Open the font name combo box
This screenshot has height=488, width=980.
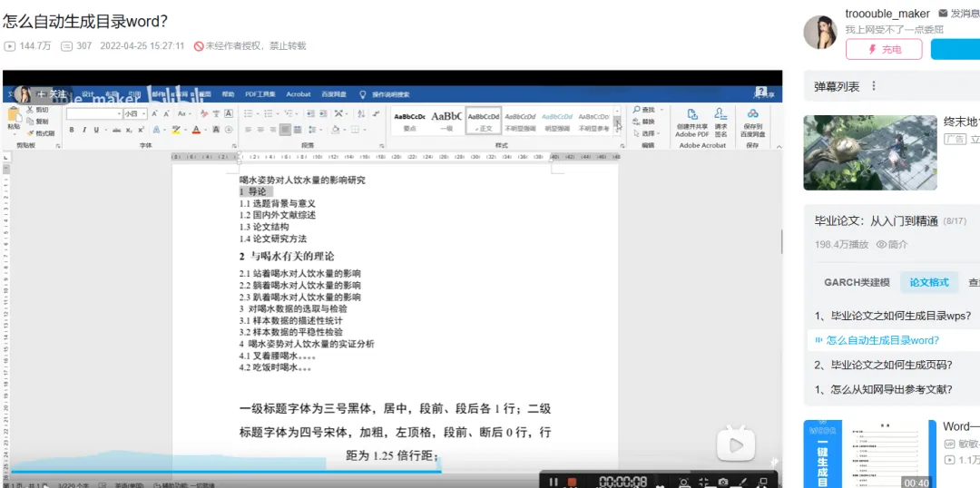[94, 113]
